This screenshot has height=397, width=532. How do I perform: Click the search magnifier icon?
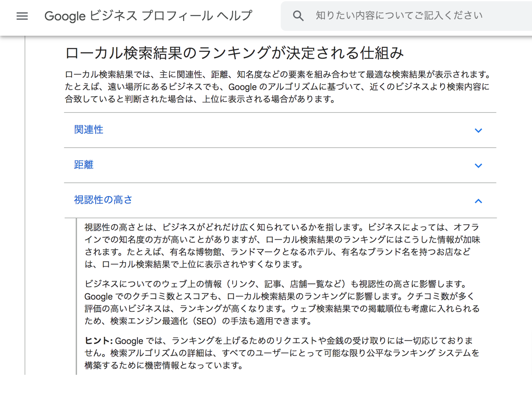pos(298,16)
